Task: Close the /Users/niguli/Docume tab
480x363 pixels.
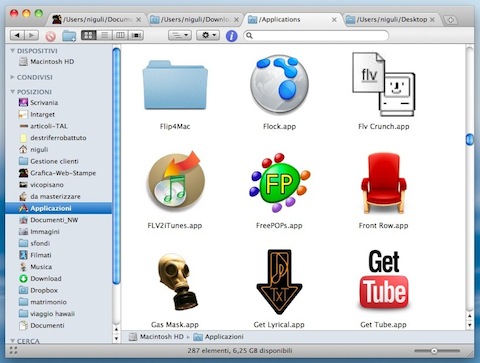Action: pos(138,20)
